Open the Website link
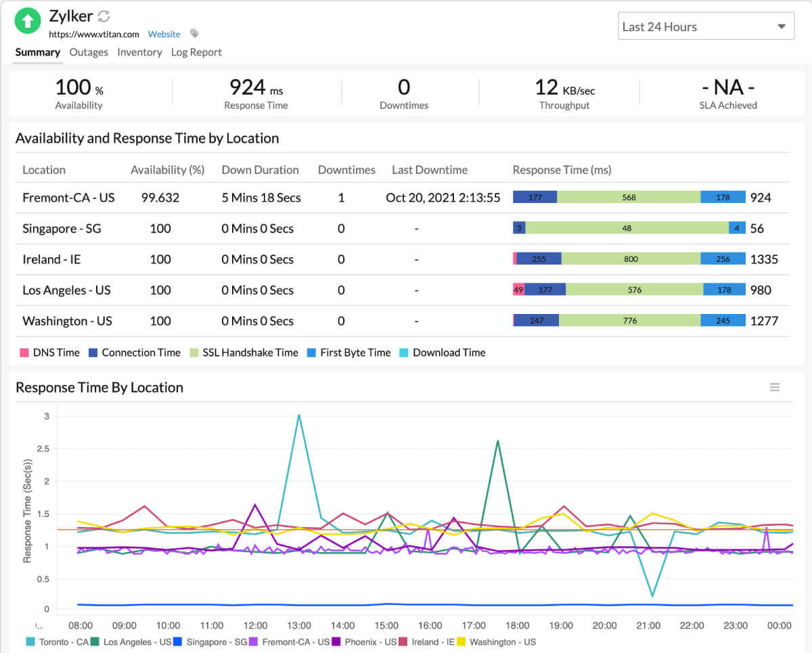Screen dimensions: 812x653 pyautogui.click(x=164, y=34)
